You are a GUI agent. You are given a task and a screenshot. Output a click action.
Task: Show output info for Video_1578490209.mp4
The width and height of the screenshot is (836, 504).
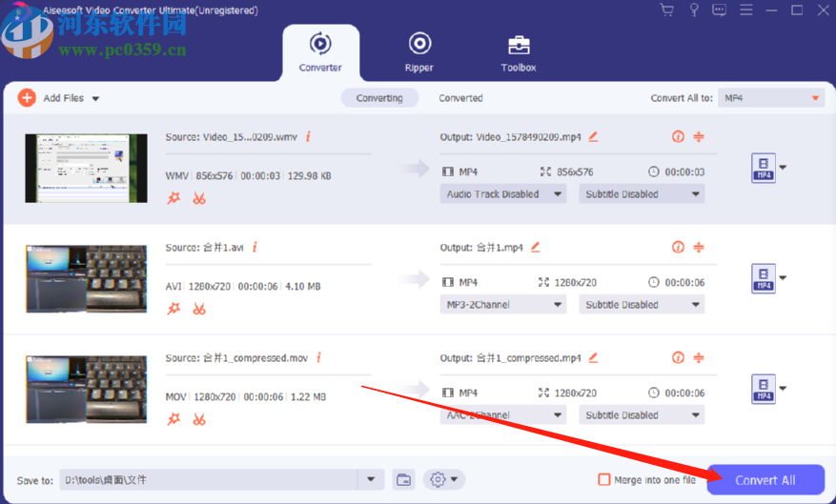(x=678, y=137)
